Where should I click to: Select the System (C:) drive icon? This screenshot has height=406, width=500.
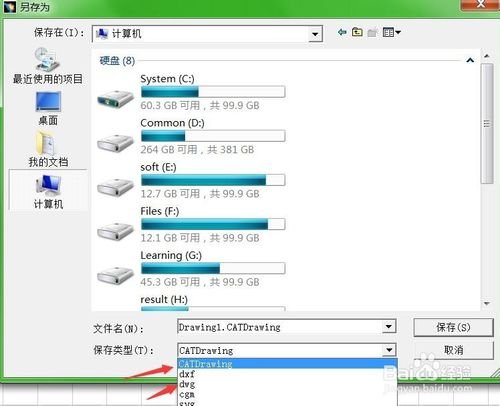115,99
